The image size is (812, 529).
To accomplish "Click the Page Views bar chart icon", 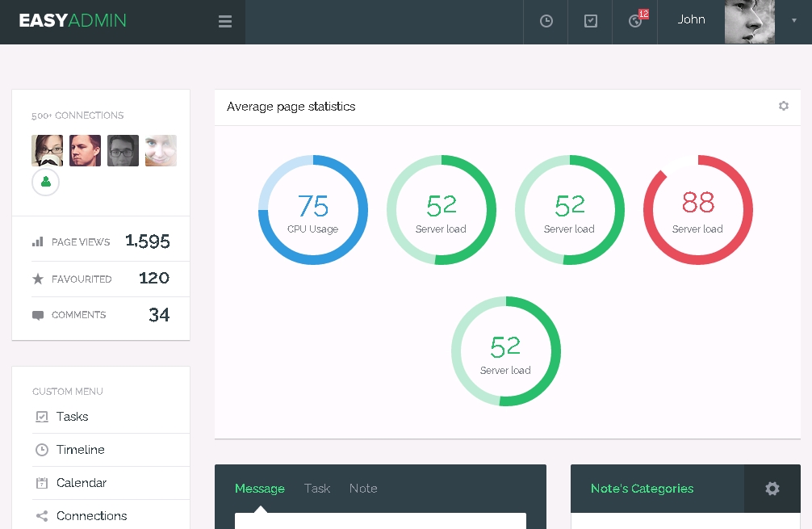I will pos(38,241).
